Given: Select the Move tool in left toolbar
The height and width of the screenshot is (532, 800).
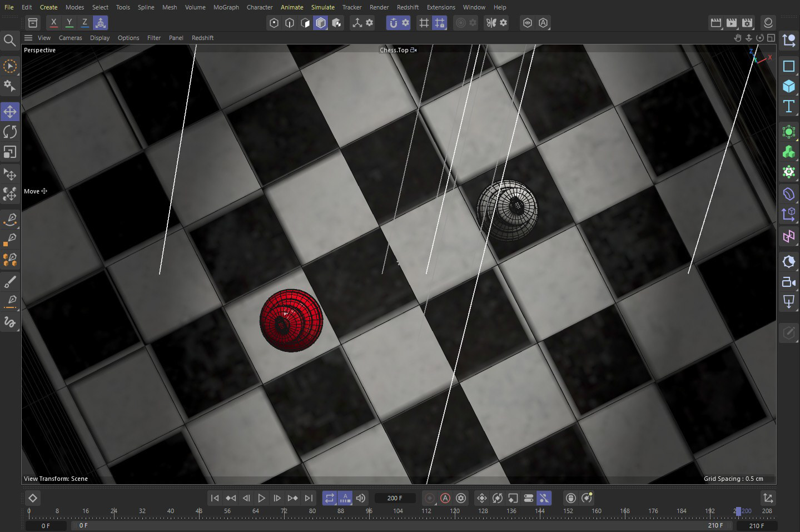Looking at the screenshot, I should [x=10, y=112].
